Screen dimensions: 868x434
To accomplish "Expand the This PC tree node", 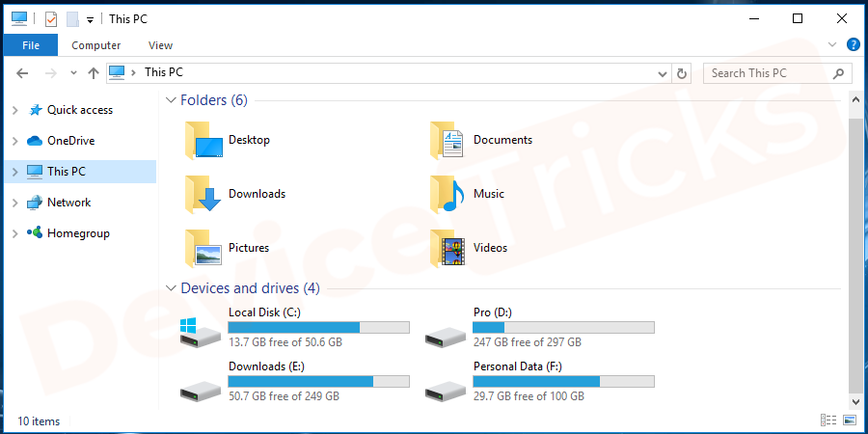I will (x=14, y=173).
